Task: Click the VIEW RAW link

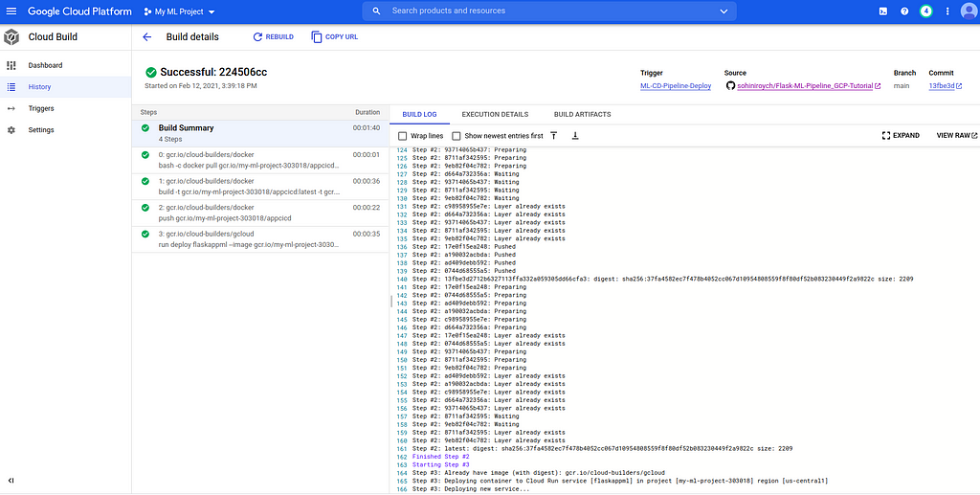Action: tap(957, 136)
